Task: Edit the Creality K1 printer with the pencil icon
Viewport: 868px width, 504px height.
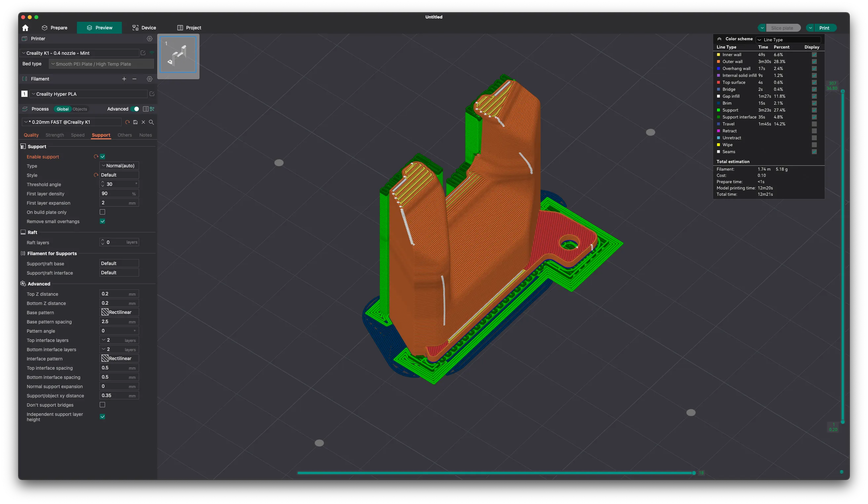Action: coord(143,53)
